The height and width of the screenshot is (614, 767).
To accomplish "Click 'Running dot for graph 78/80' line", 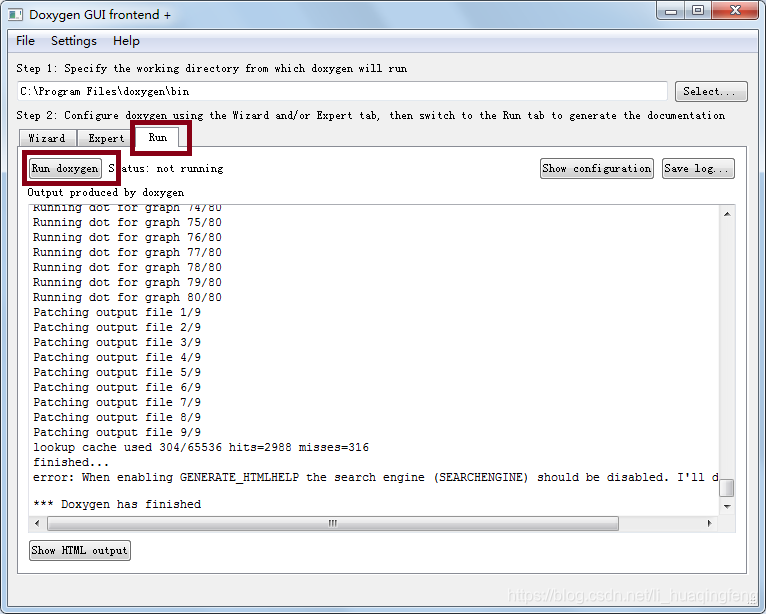I will point(127,268).
